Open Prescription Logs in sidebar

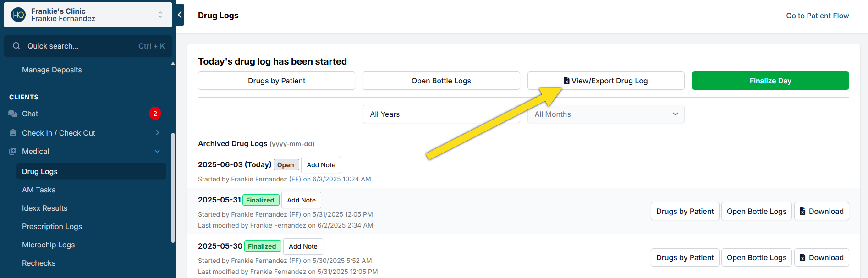(52, 226)
